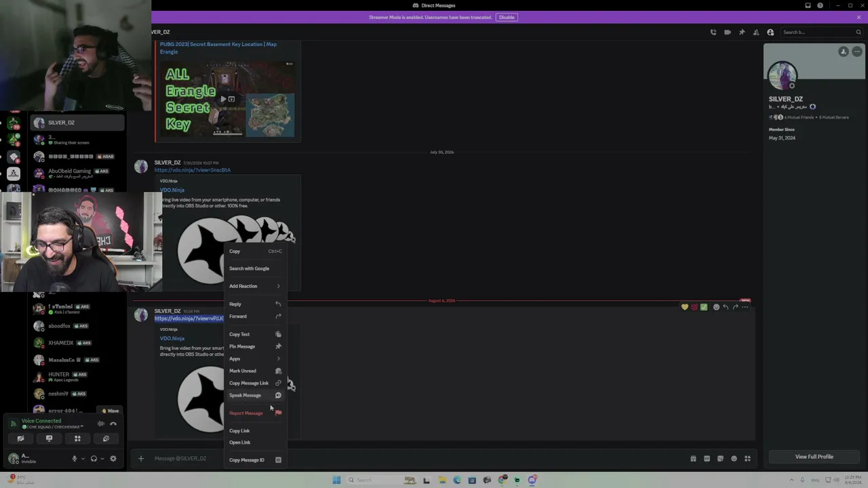868x488 pixels.
Task: Select Open Link
Action: (255, 443)
